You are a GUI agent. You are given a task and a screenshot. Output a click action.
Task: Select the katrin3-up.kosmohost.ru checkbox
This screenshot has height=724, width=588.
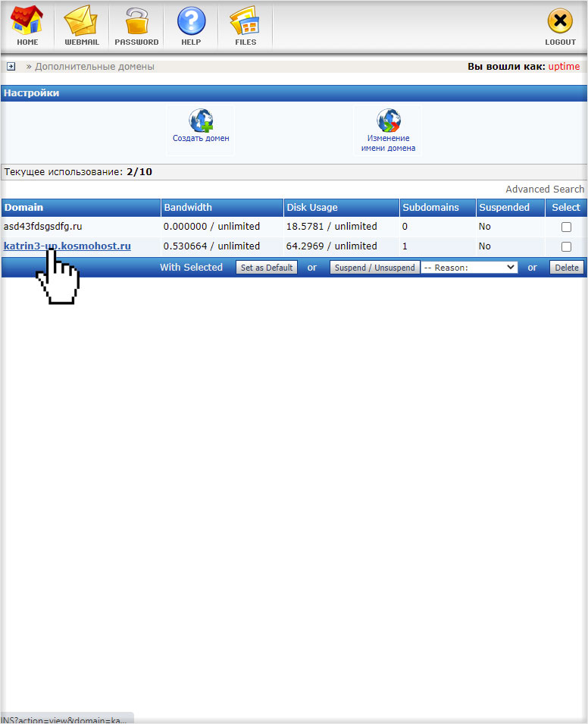(x=566, y=246)
